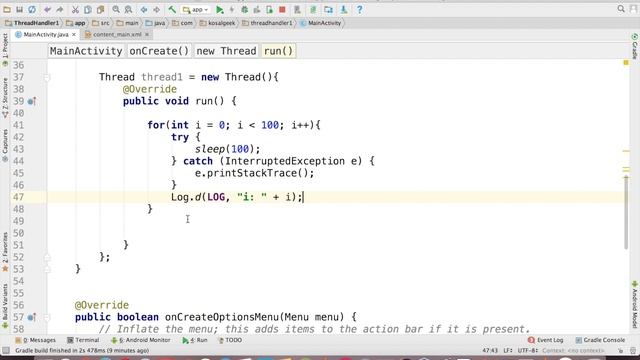
Task: Close the content_main.xml tab
Action: point(147,35)
